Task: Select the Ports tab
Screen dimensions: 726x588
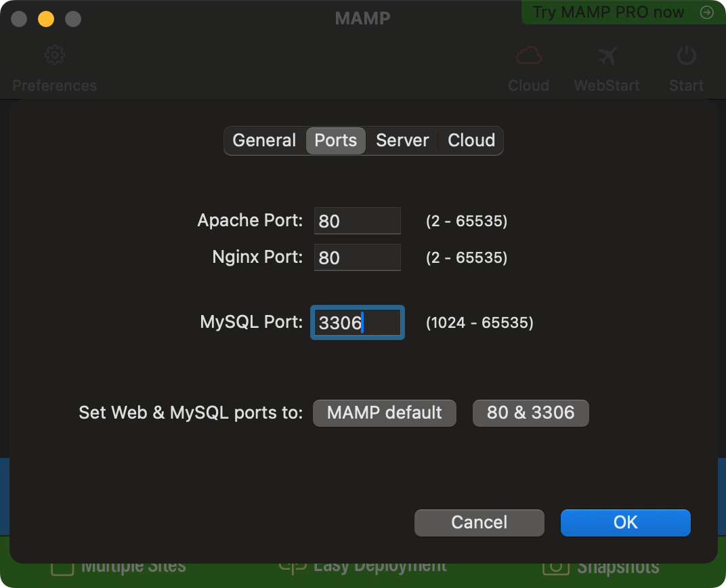Action: (336, 140)
